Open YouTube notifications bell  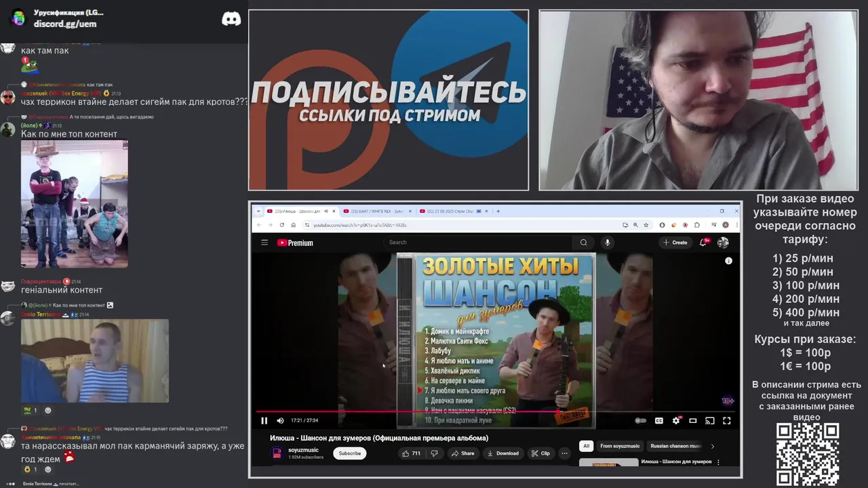pyautogui.click(x=705, y=243)
